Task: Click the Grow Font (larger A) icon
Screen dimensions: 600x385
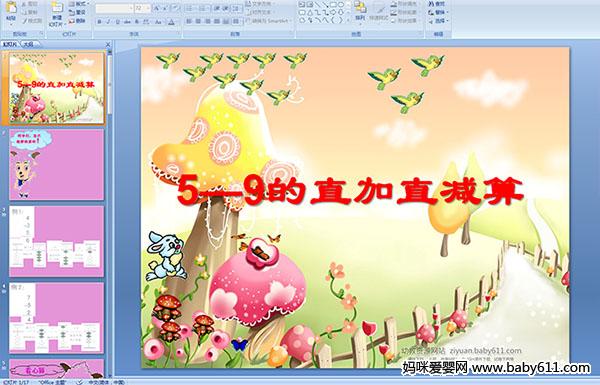Action: click(157, 8)
